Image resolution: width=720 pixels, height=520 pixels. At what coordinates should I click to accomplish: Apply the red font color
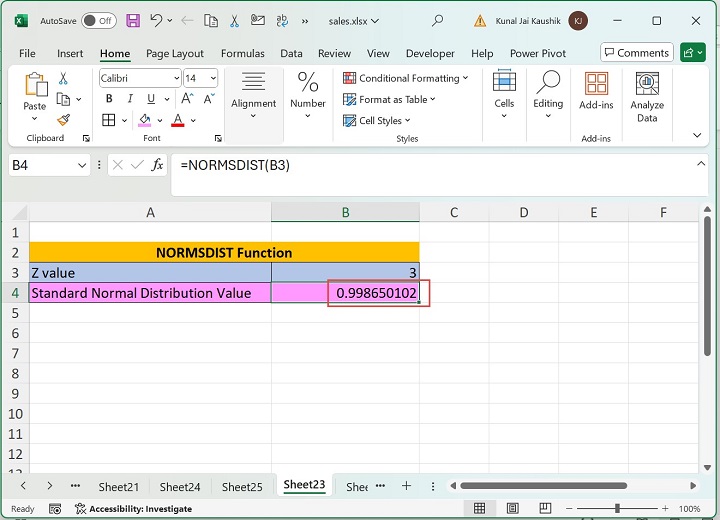tap(178, 120)
